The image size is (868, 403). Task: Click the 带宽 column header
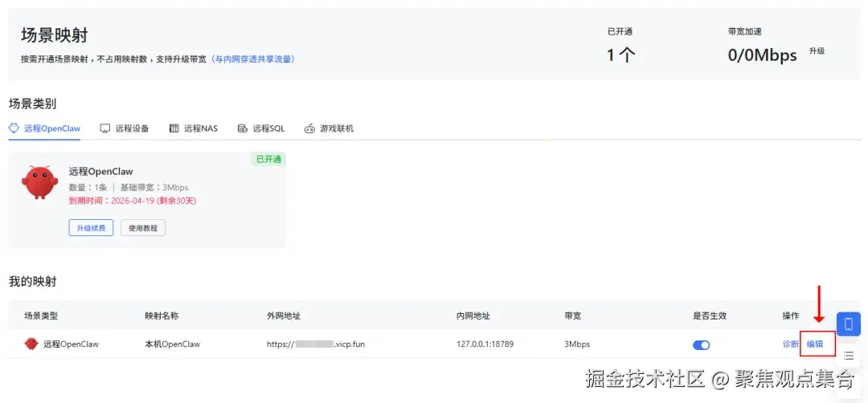572,315
